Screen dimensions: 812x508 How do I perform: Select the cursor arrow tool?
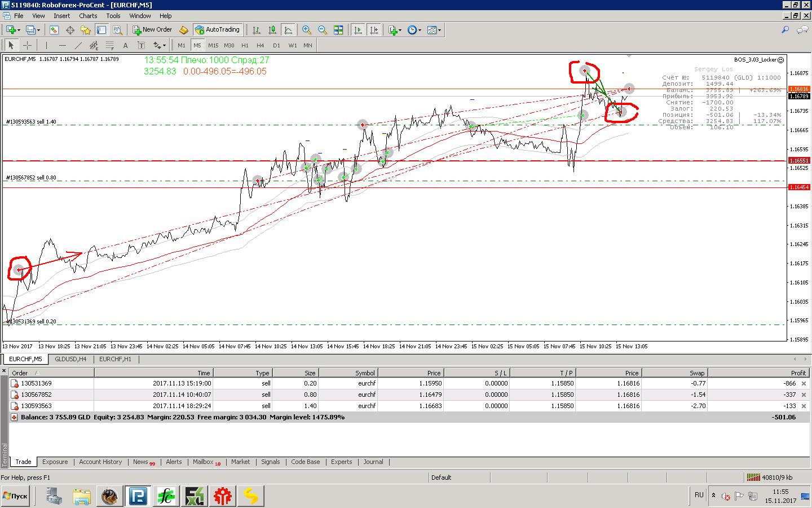click(11, 45)
